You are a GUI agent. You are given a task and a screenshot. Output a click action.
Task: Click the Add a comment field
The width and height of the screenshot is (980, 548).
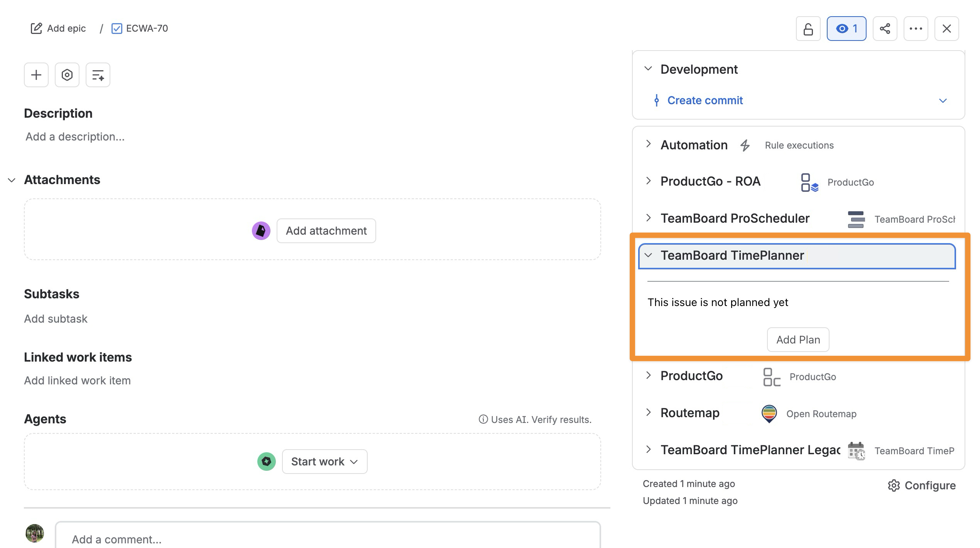click(x=328, y=535)
